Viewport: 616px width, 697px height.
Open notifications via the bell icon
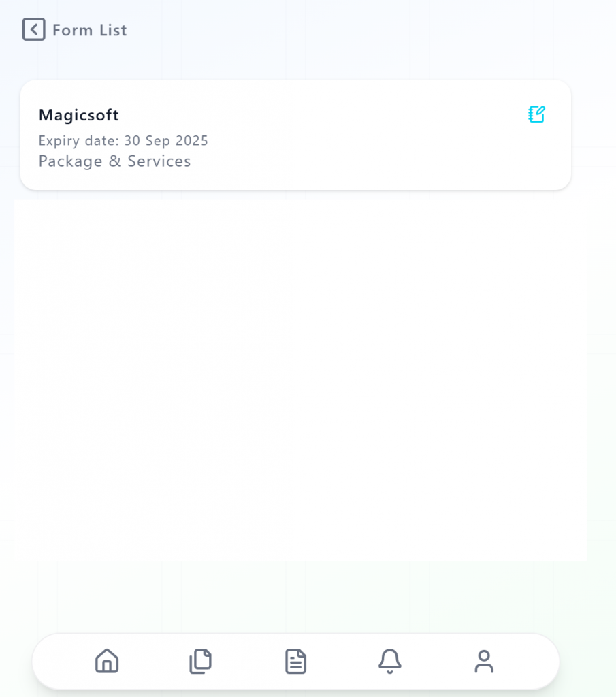390,661
